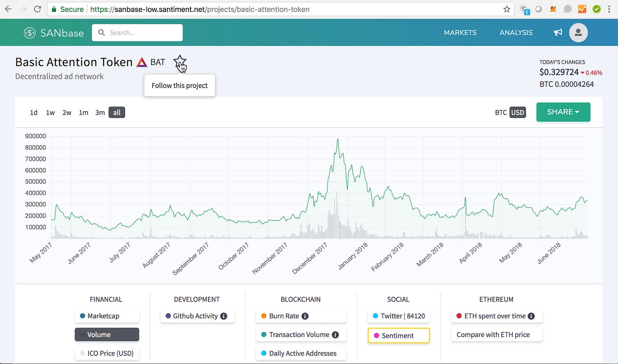Click the SANbase logo
The height and width of the screenshot is (364, 618).
(54, 33)
